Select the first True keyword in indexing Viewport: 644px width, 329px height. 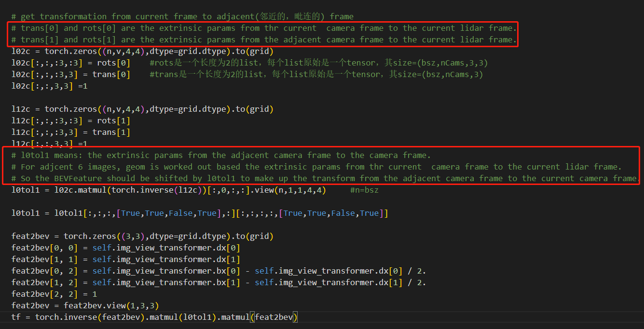click(x=130, y=213)
